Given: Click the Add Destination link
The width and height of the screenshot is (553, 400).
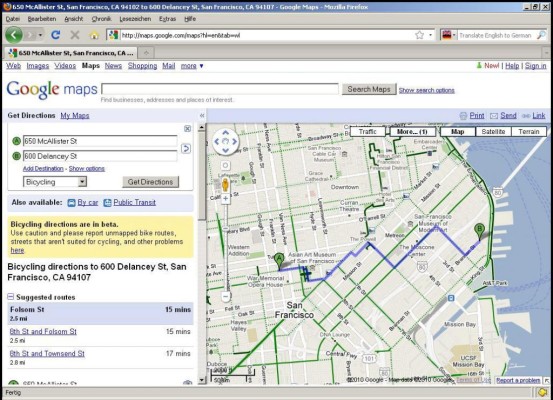Looking at the screenshot, I should click(x=43, y=169).
